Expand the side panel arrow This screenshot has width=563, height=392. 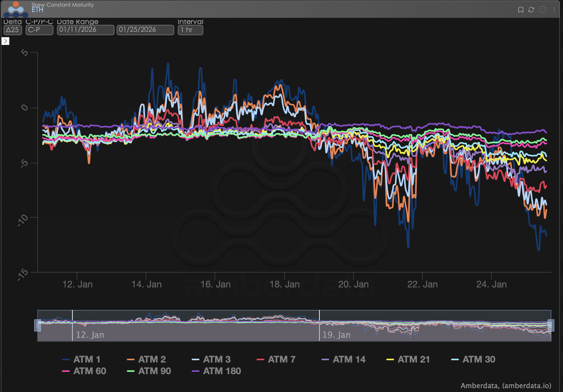point(5,41)
